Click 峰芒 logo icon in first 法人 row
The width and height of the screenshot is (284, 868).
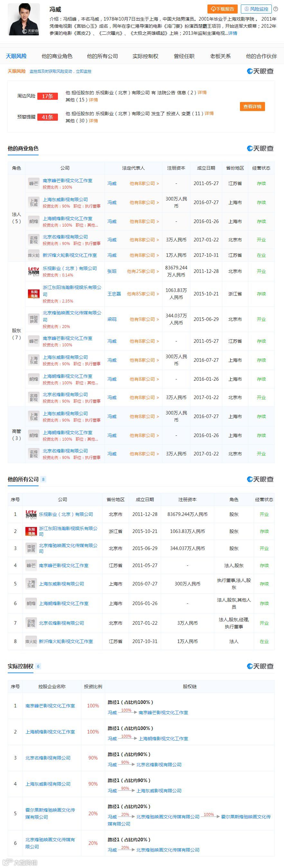pos(34,184)
